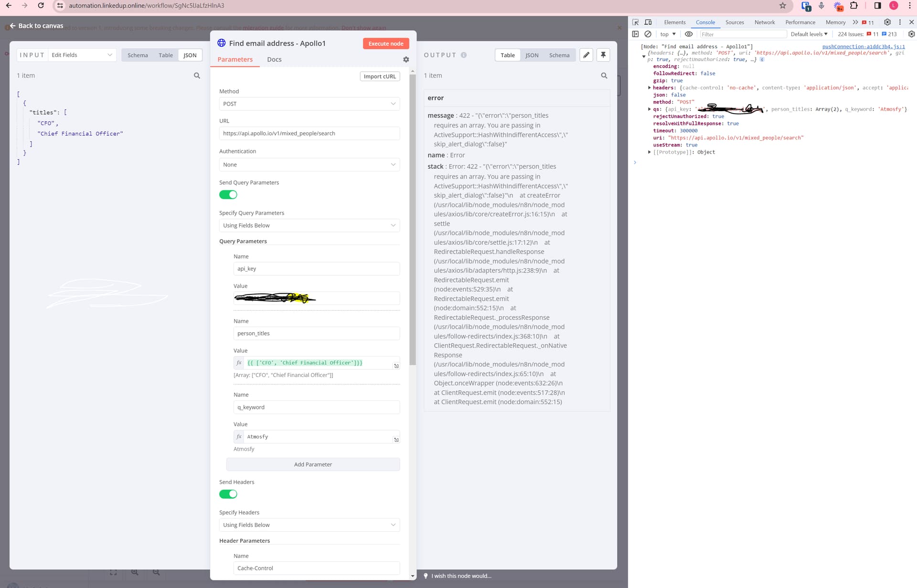Select the Network tab in DevTools
917x588 pixels.
[x=765, y=22]
